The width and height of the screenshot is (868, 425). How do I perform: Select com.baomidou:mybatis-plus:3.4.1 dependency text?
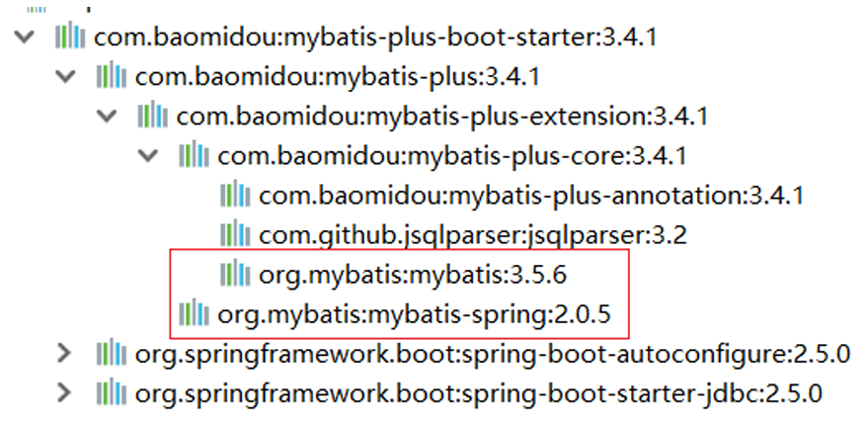coord(337,77)
